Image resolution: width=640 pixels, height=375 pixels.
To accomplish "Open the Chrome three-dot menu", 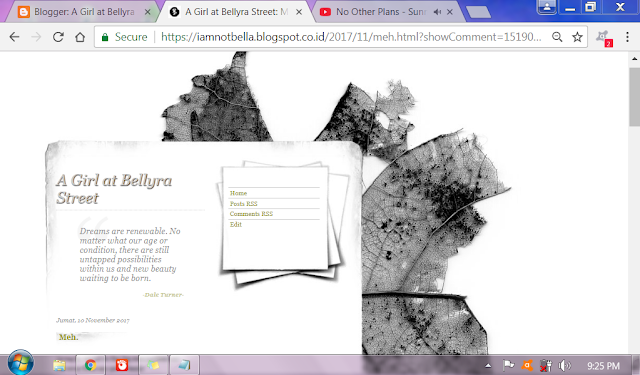I will point(627,37).
